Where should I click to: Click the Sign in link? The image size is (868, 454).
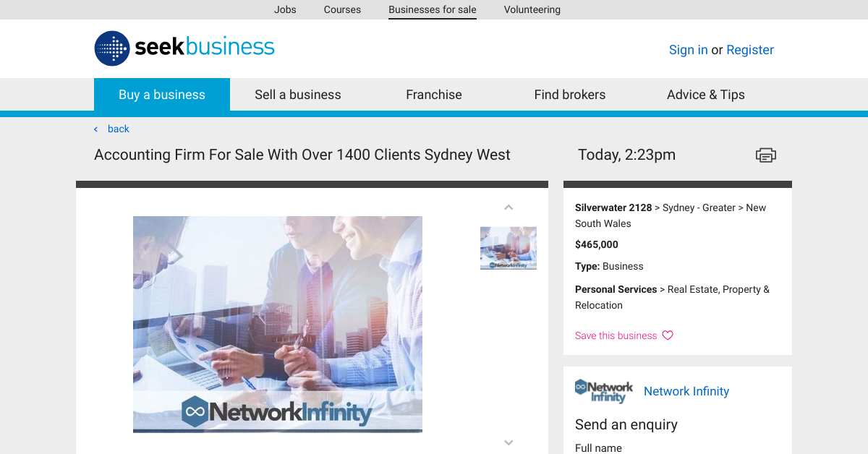(x=688, y=49)
